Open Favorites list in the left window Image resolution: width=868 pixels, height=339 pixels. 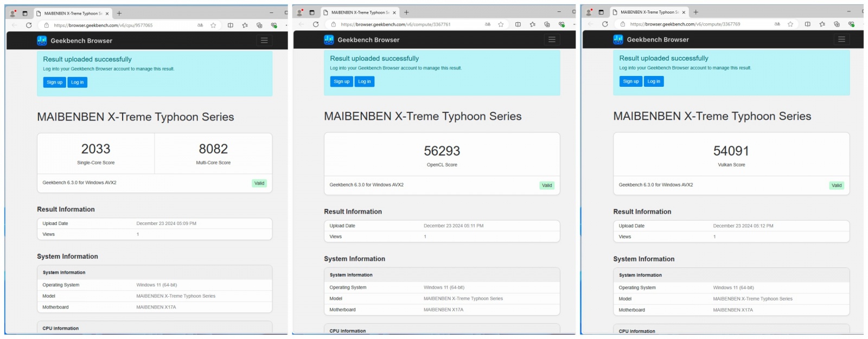click(x=245, y=25)
